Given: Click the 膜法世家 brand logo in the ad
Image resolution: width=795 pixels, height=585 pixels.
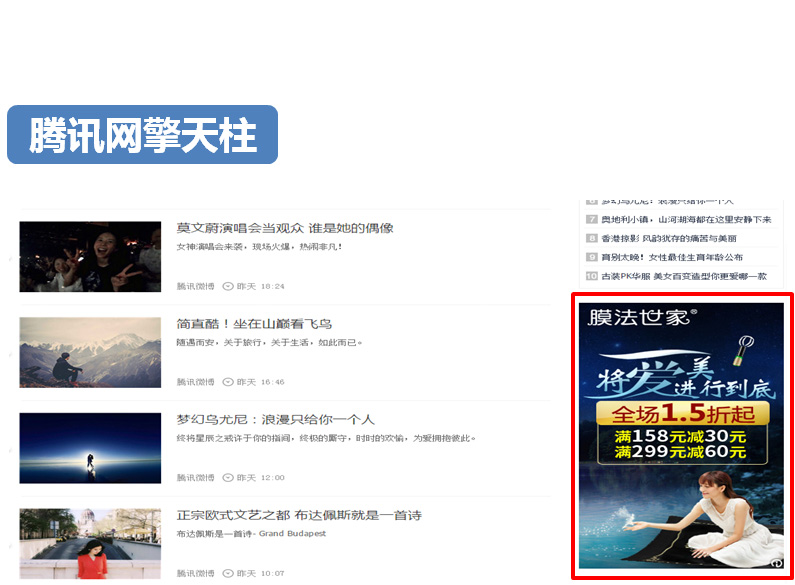Looking at the screenshot, I should coord(642,318).
